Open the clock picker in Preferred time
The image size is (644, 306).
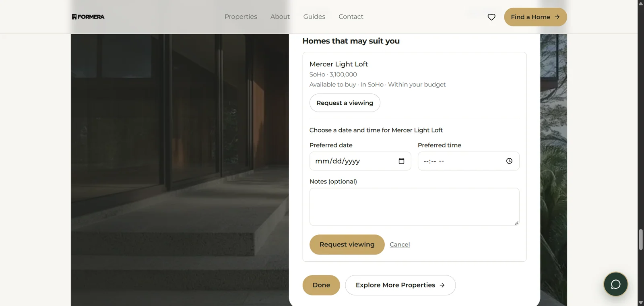[x=509, y=161]
